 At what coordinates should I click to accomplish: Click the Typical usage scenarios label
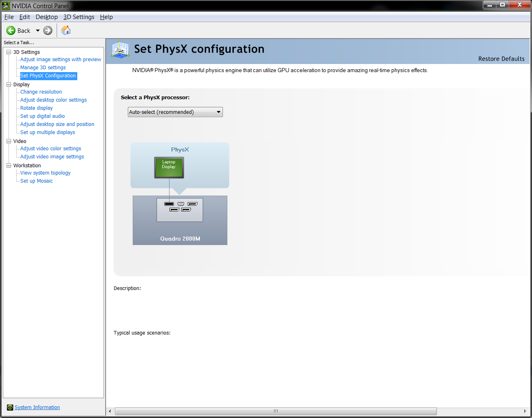coord(142,333)
